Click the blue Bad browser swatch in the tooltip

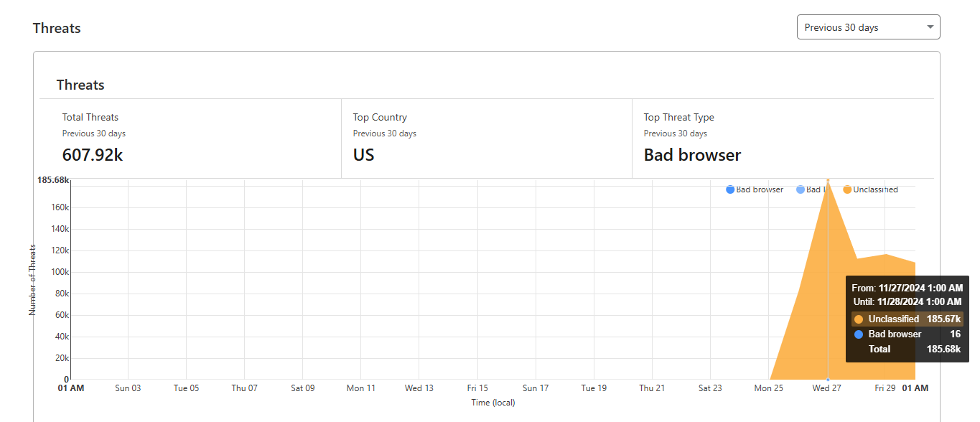[859, 334]
